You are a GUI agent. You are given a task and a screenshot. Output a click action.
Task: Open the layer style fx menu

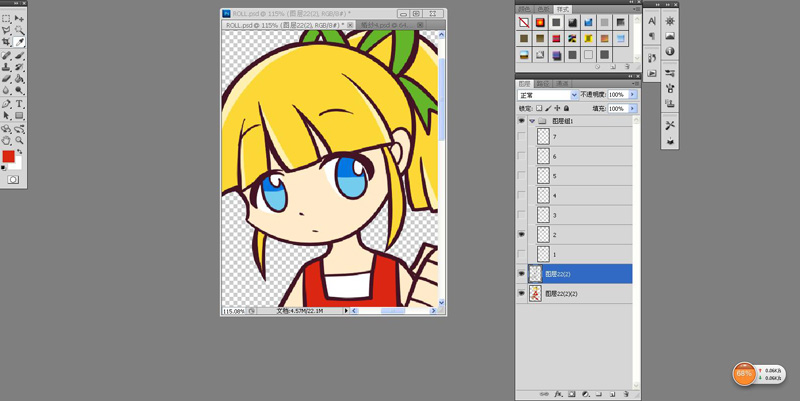coord(558,394)
